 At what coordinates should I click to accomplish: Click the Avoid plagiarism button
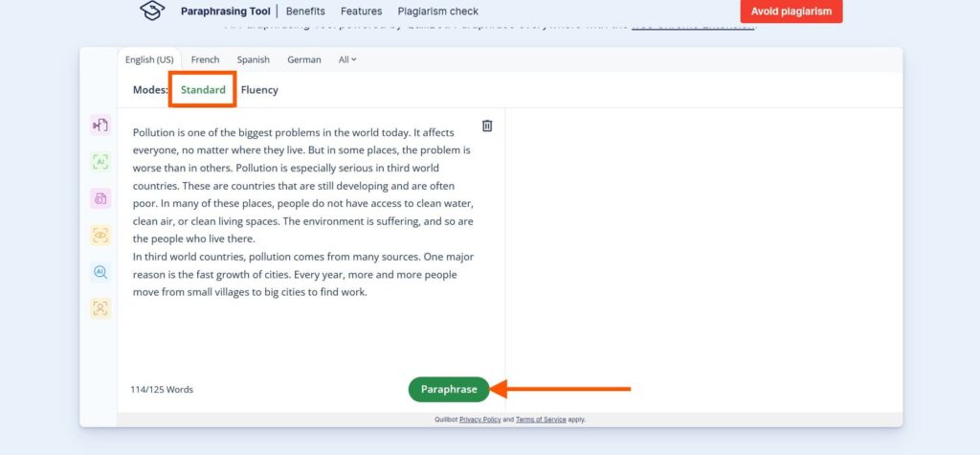point(791,11)
